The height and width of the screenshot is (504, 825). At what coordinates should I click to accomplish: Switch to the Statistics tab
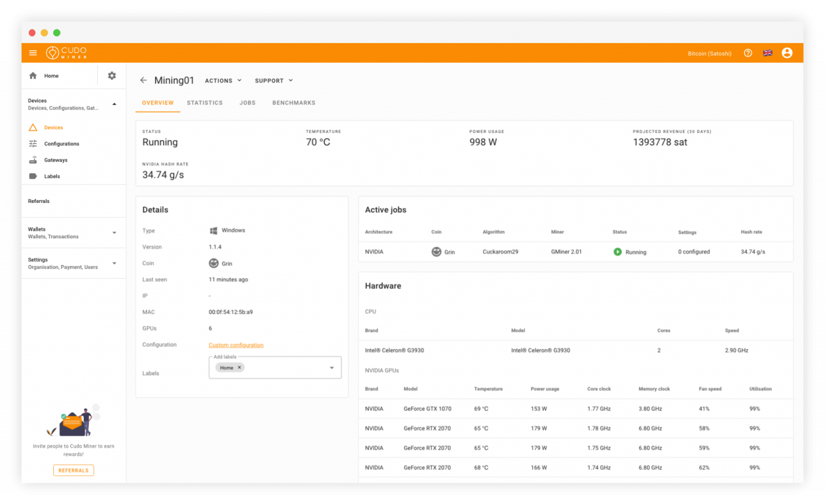205,103
